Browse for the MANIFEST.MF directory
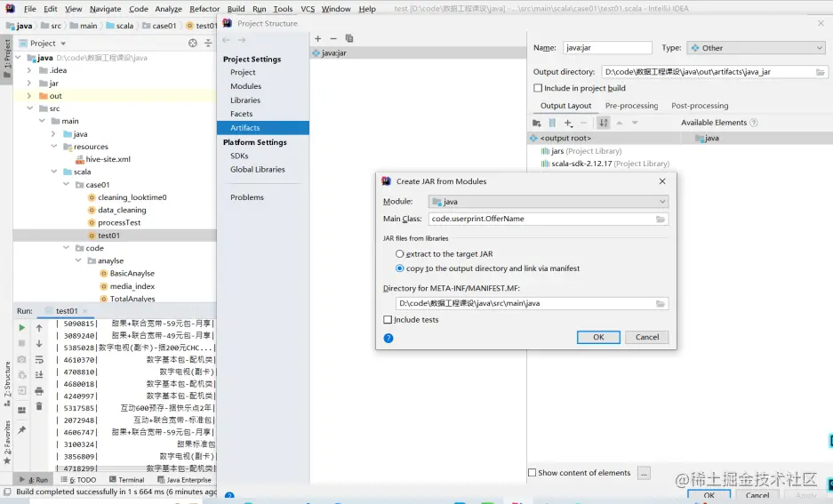This screenshot has width=833, height=504. (x=661, y=303)
